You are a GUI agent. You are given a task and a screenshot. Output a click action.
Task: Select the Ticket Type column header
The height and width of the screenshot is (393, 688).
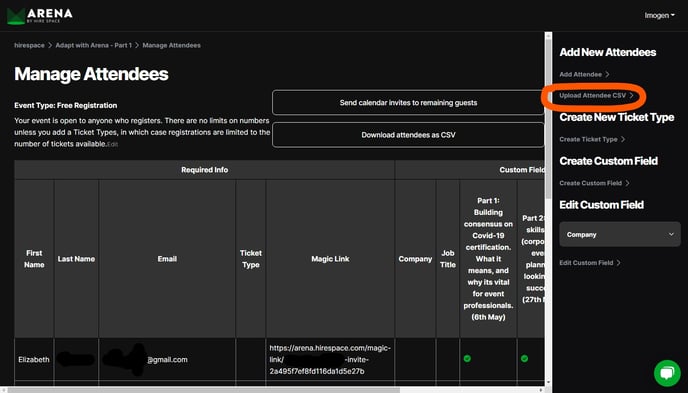[251, 259]
